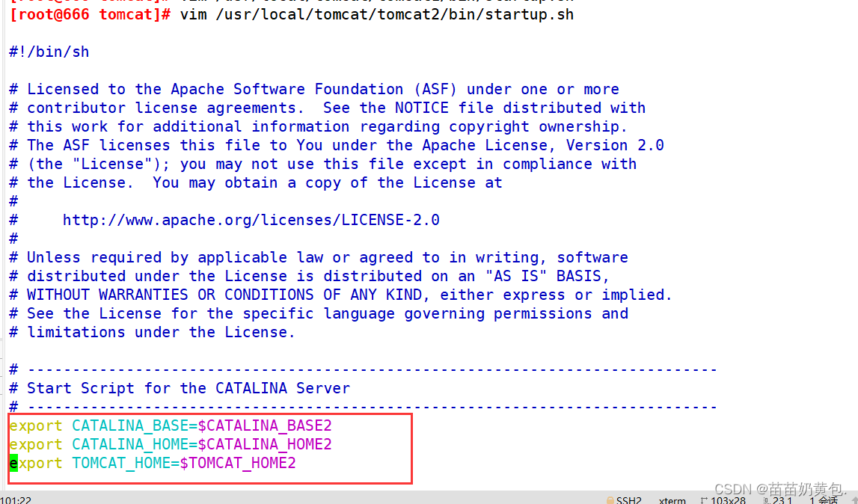The width and height of the screenshot is (858, 504).
Task: Click the first export keyword in yellow
Action: coord(36,425)
